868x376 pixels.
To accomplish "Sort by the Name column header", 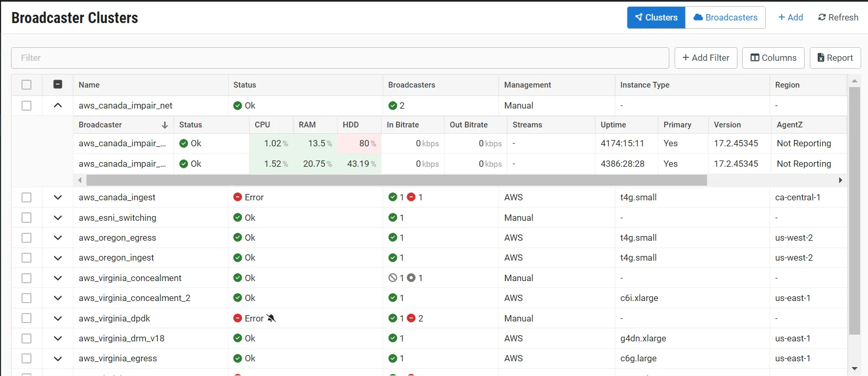I will coord(150,85).
